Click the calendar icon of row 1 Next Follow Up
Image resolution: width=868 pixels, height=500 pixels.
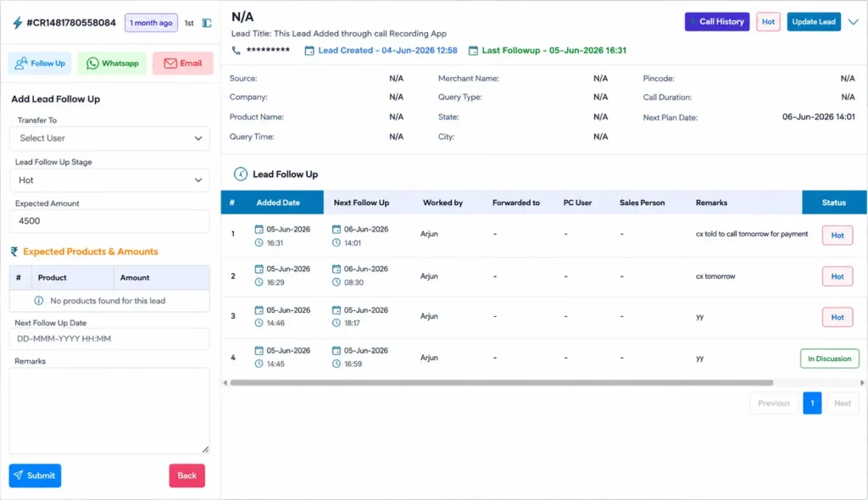click(x=337, y=229)
